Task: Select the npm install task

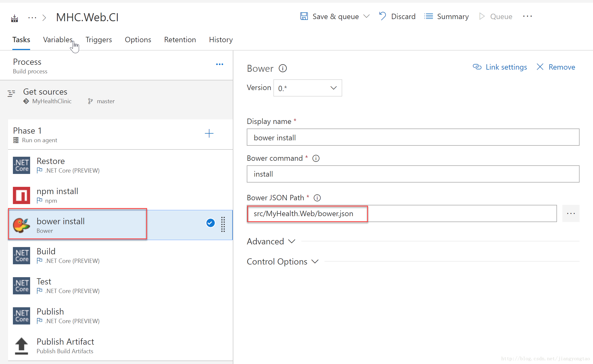Action: [120, 195]
